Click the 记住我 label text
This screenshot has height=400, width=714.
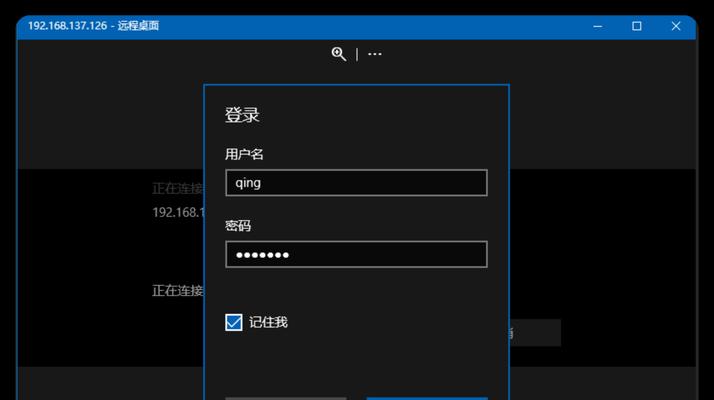[268, 322]
